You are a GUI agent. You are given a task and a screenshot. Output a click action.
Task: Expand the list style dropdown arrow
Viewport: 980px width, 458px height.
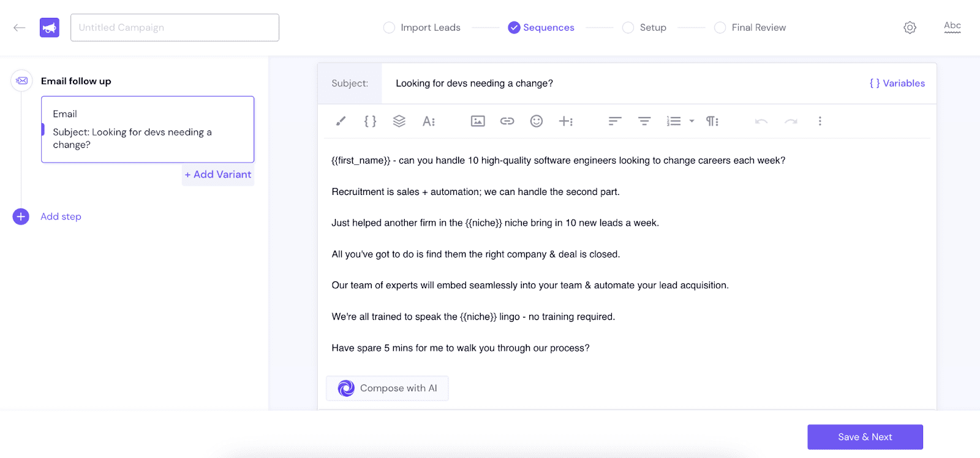[x=692, y=121]
